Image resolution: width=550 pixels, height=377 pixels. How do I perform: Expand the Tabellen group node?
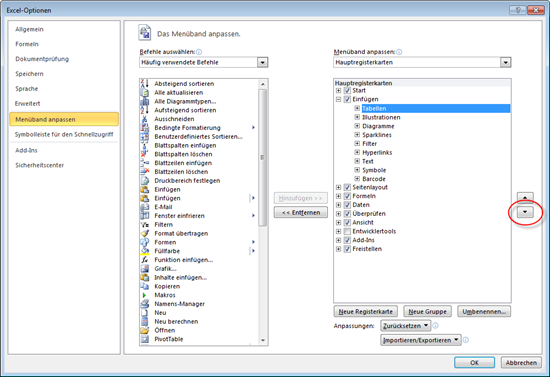[357, 108]
